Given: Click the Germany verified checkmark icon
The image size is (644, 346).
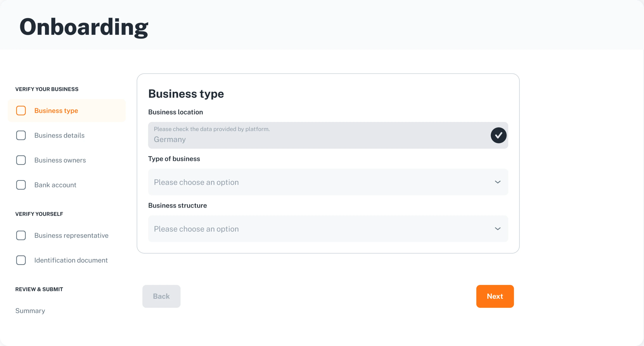Looking at the screenshot, I should tap(498, 135).
